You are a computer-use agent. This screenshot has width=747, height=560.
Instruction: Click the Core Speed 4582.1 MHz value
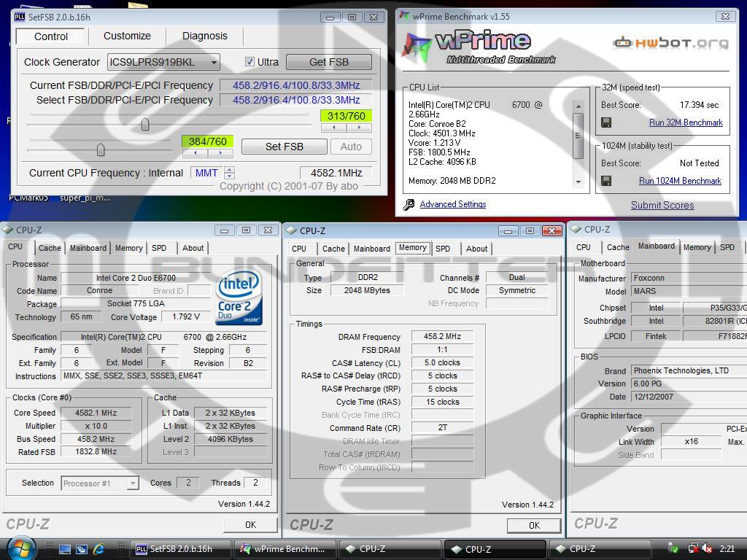point(96,413)
